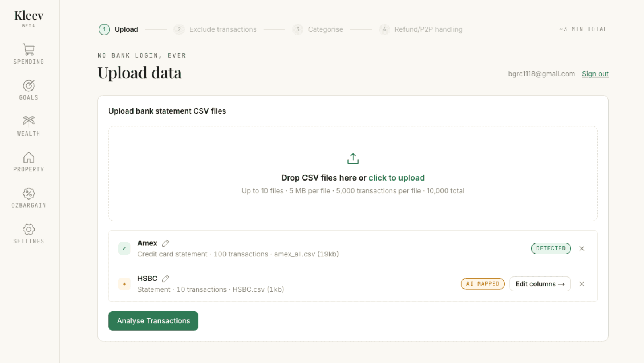Go to step 4 Refund/P2P handling

tap(421, 29)
